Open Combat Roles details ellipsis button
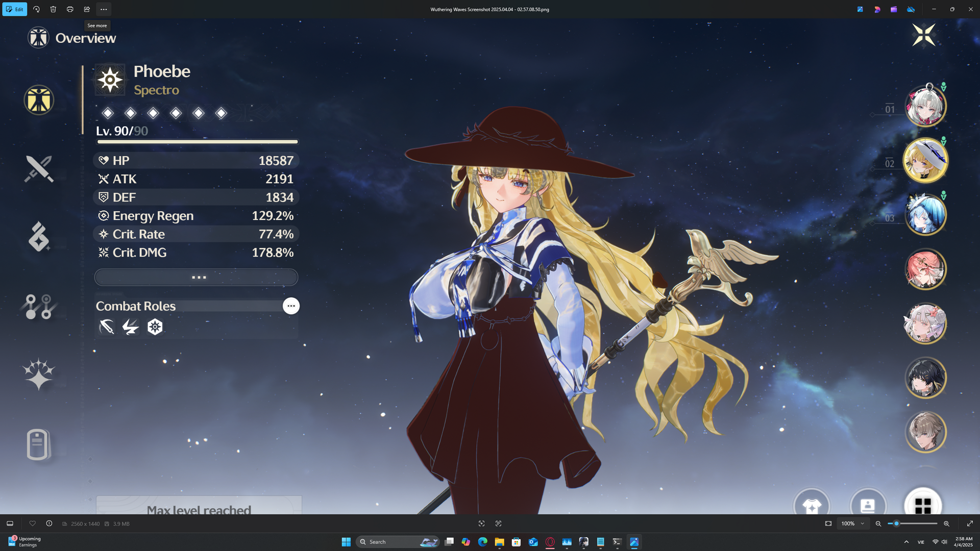The image size is (980, 551). click(x=291, y=306)
